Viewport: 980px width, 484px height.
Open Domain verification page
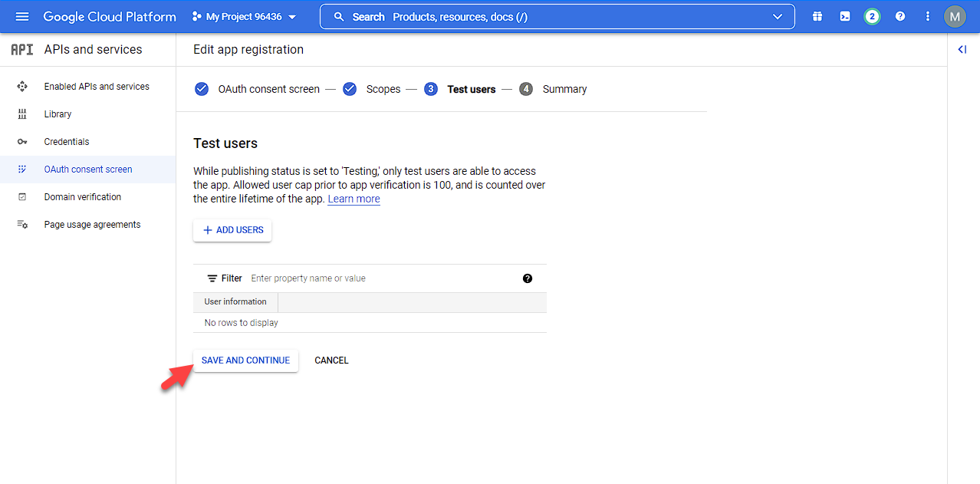tap(83, 197)
